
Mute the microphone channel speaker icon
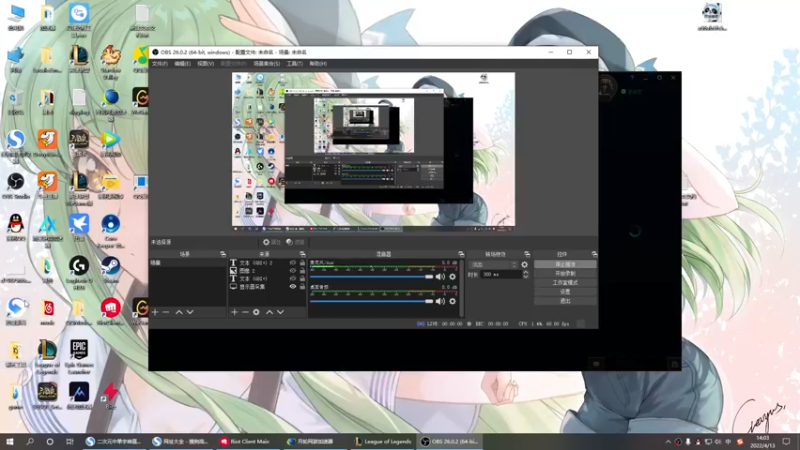440,277
